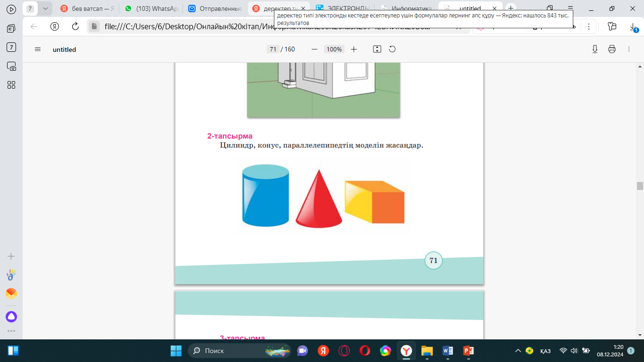Click the video player icon in the sidebar
Viewport: 644px width, 362px height.
click(x=11, y=9)
